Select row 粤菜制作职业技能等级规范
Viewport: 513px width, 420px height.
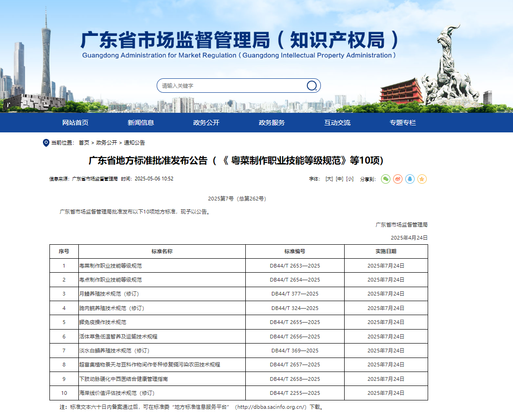(x=238, y=266)
